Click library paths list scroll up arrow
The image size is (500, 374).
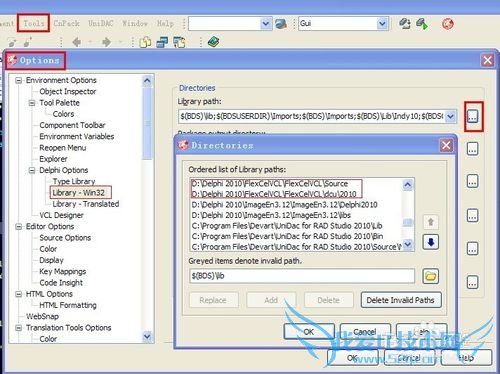[407, 184]
